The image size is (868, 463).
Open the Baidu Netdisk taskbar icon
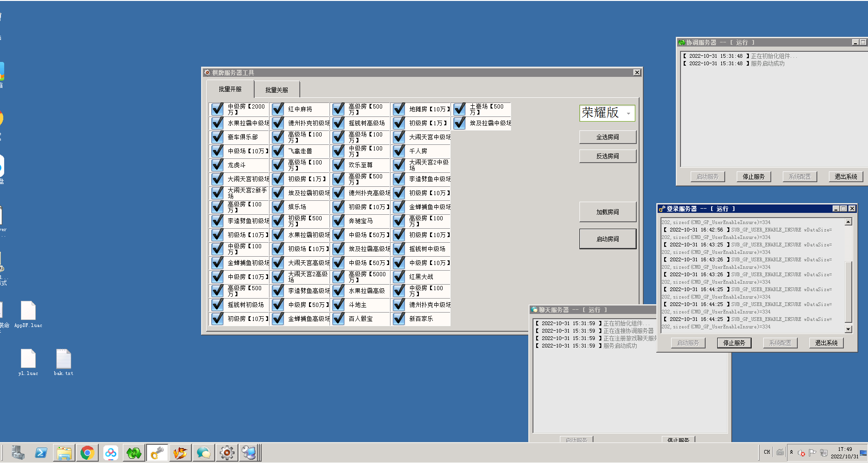[x=111, y=453]
